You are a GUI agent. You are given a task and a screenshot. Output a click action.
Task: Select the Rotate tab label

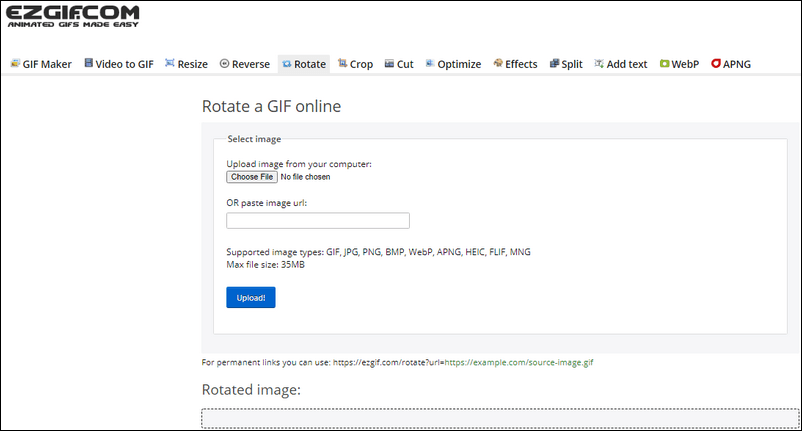[x=310, y=64]
